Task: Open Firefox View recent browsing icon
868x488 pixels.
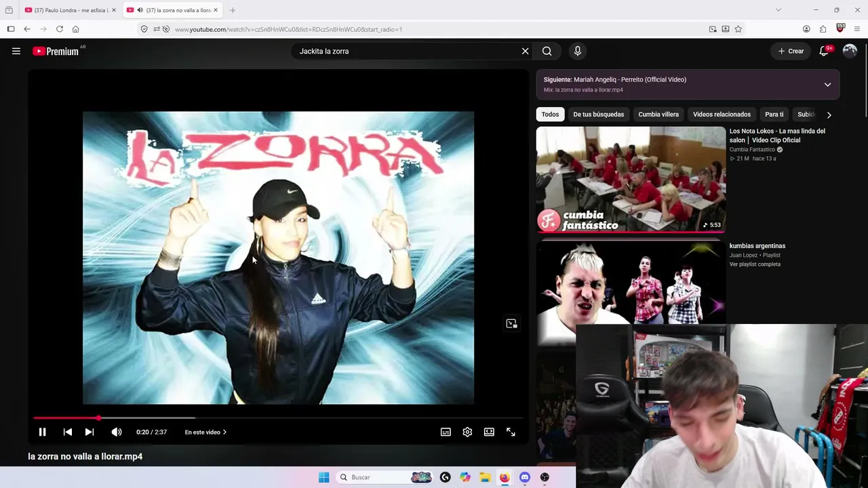Action: [x=9, y=10]
